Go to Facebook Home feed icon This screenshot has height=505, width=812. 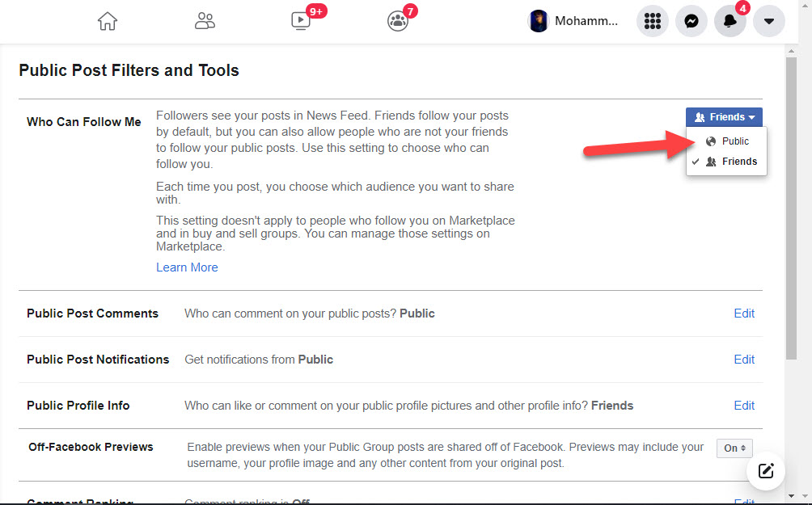point(108,22)
